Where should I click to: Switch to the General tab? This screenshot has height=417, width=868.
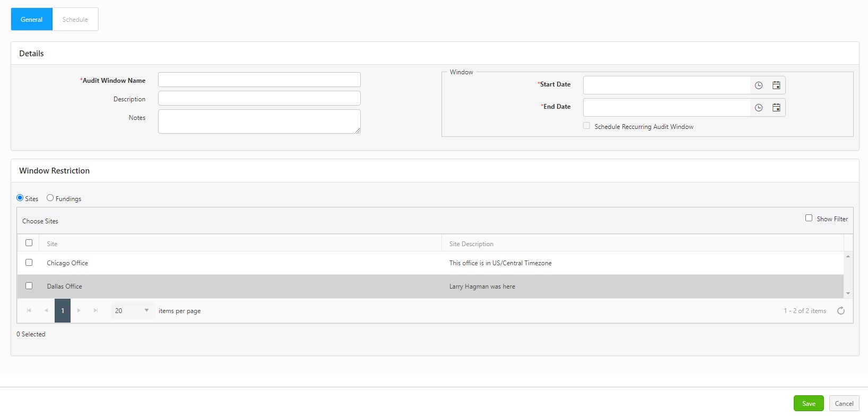[x=32, y=20]
